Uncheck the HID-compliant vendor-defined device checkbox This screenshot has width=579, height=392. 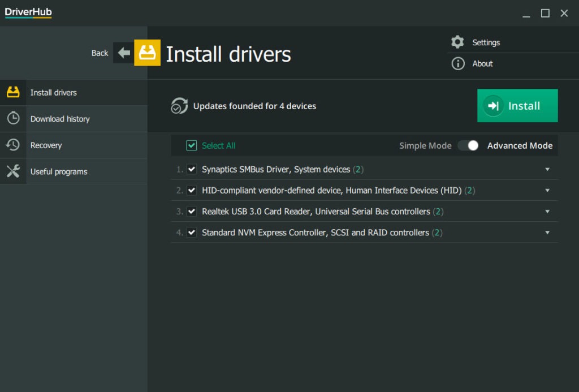tap(191, 190)
